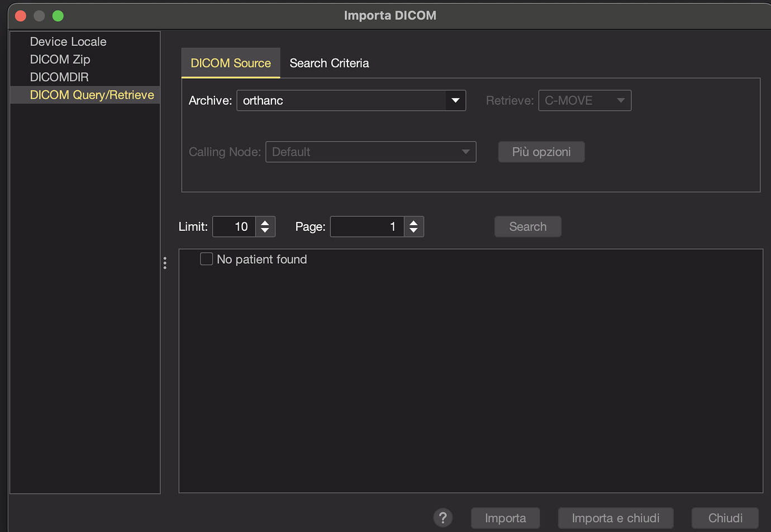Select DICOM Zip in the sidebar
The height and width of the screenshot is (532, 771).
click(60, 59)
